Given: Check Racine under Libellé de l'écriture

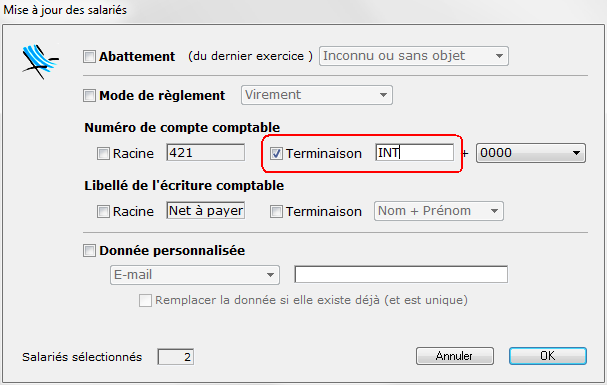Looking at the screenshot, I should 103,211.
